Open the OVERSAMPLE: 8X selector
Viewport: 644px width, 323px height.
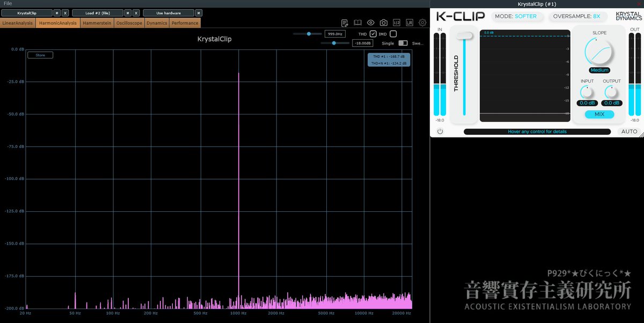(x=577, y=16)
